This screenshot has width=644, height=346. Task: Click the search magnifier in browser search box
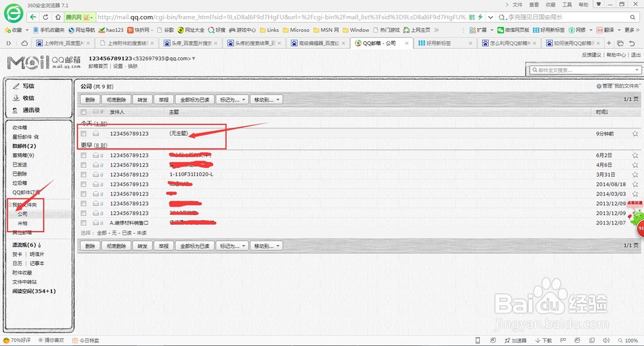(x=632, y=17)
